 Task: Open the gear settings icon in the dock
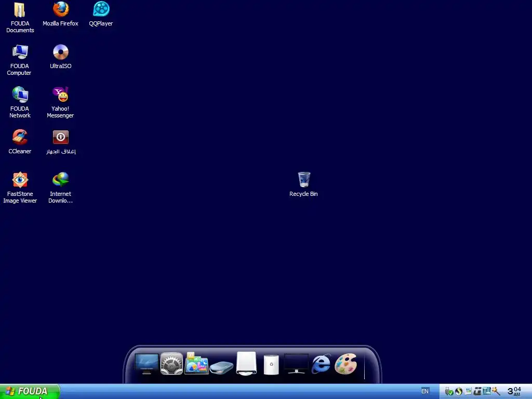171,364
